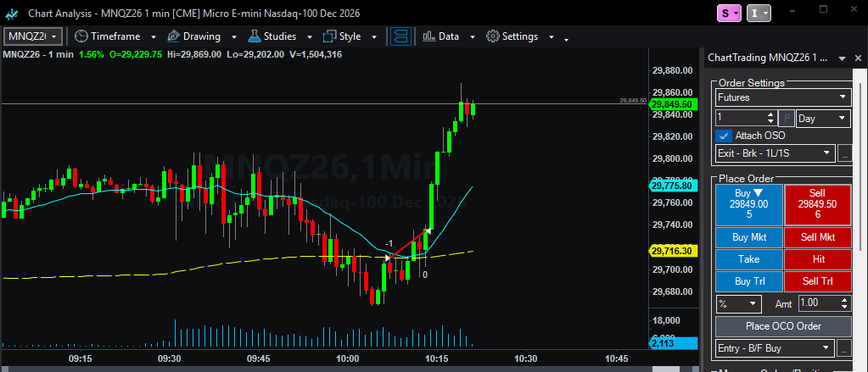Expand the Style dropdown arrow
Screen dimensions: 868x372
pyautogui.click(x=374, y=37)
